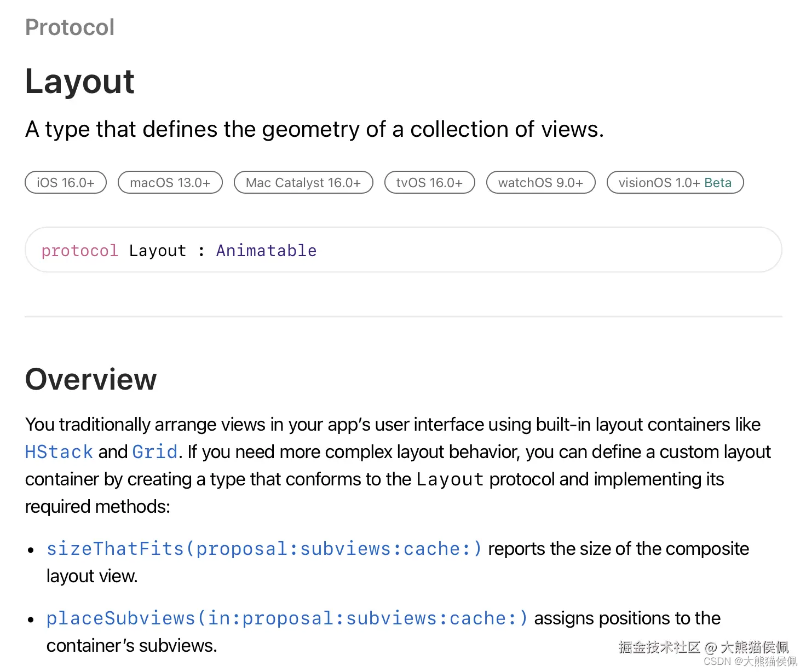Click the monospaced Layout word in the overview paragraph
The image size is (806, 672).
pos(450,479)
